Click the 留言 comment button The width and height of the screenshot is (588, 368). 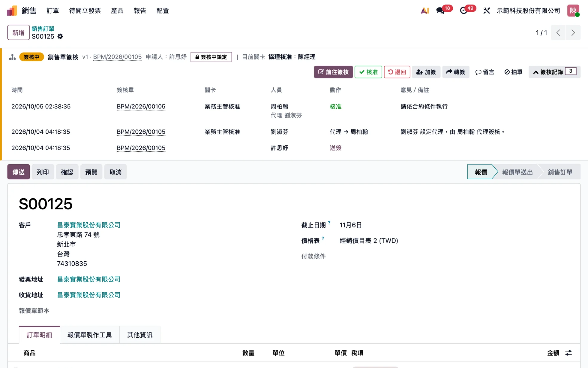pyautogui.click(x=485, y=72)
